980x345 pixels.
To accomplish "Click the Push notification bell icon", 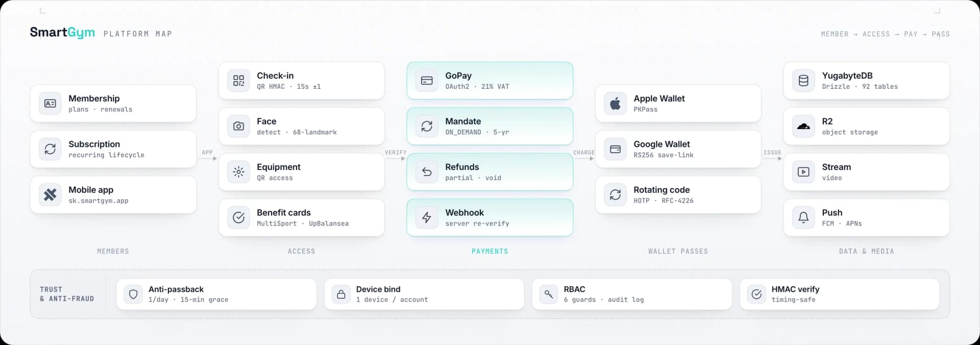I will point(803,217).
